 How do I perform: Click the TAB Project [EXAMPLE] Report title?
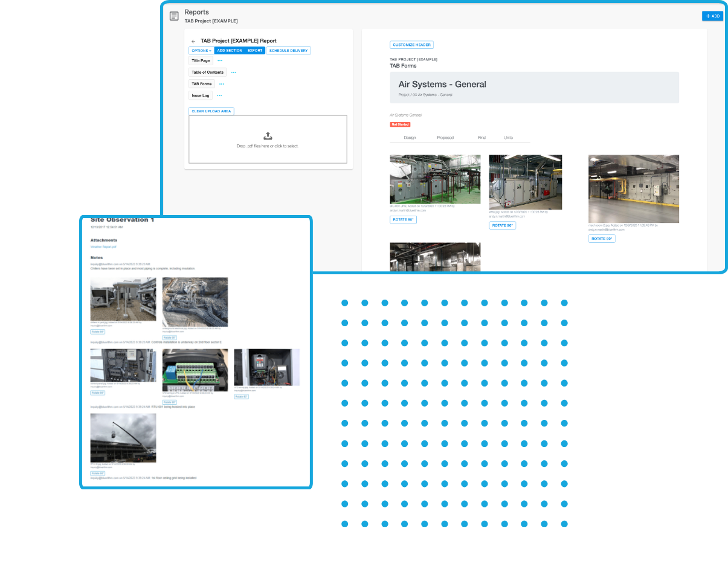click(239, 41)
